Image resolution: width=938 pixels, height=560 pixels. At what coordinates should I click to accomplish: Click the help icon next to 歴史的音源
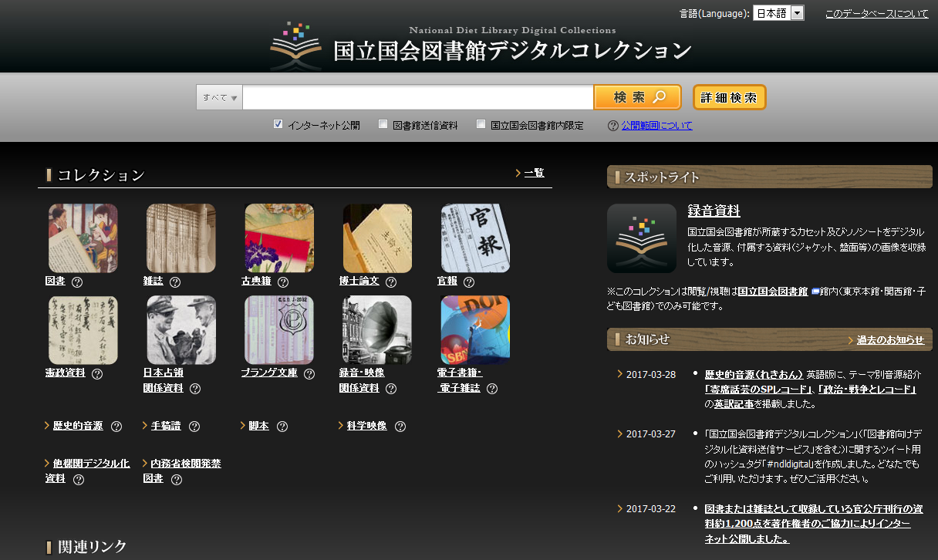[116, 427]
